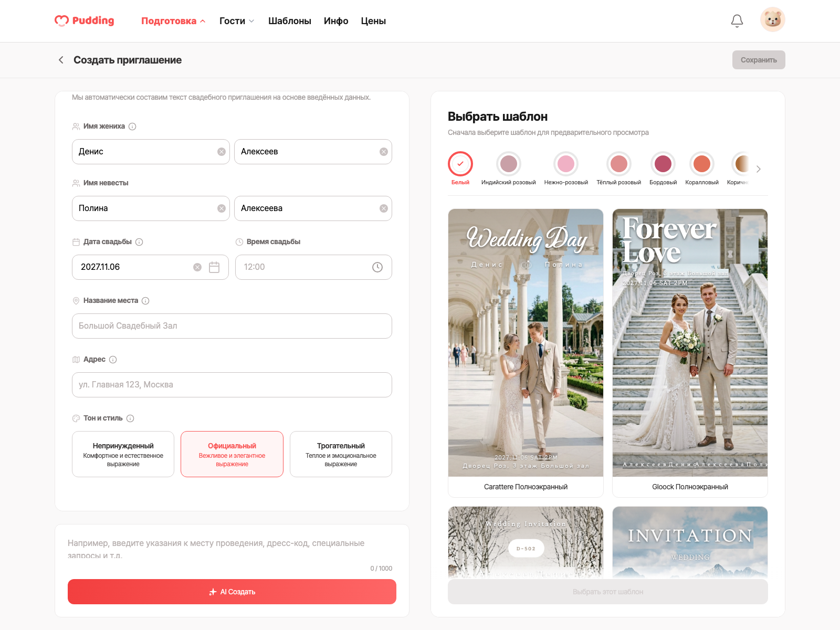This screenshot has height=630, width=840.
Task: Pick the Тёплый розовый color swatch
Action: 619,164
